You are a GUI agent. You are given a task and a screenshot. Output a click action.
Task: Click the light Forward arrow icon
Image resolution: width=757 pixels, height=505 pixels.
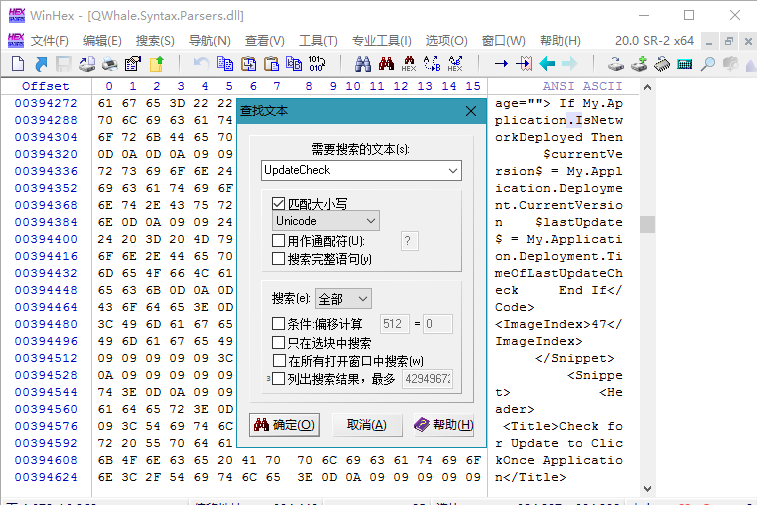tap(570, 63)
